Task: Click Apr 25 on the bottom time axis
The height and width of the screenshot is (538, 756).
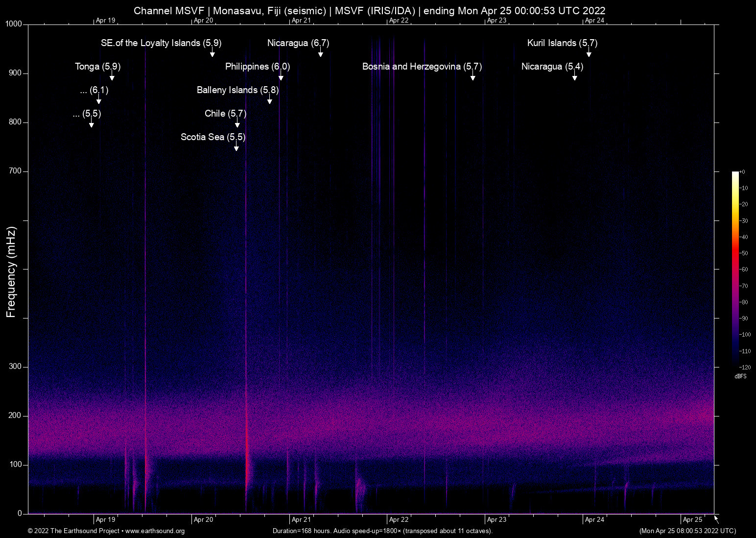Action: (692, 520)
